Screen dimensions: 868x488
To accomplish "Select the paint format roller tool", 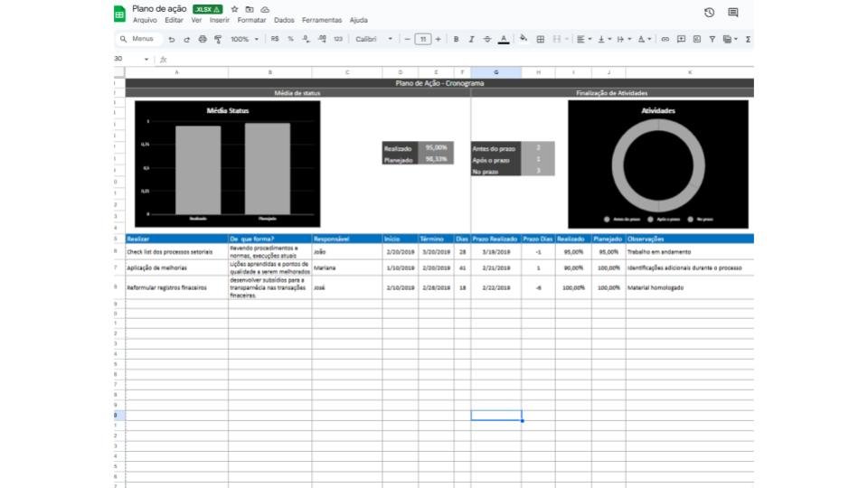I will pyautogui.click(x=218, y=40).
